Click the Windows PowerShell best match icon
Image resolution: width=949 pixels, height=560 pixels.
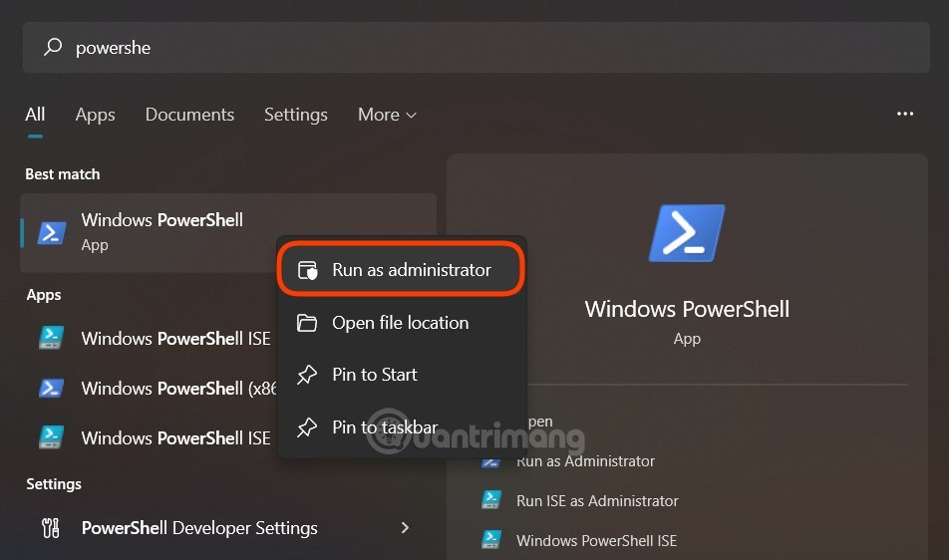(x=52, y=232)
